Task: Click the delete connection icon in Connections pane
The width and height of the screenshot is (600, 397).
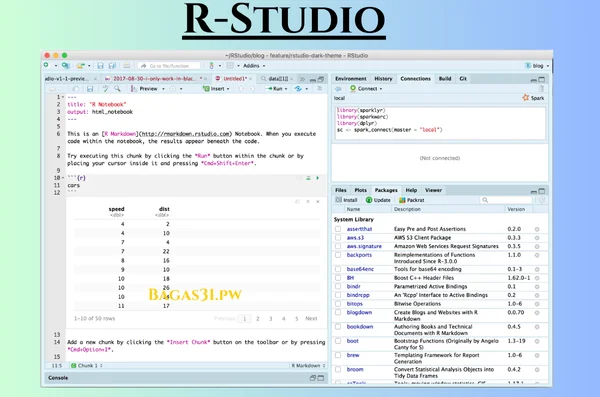Action: (541, 88)
